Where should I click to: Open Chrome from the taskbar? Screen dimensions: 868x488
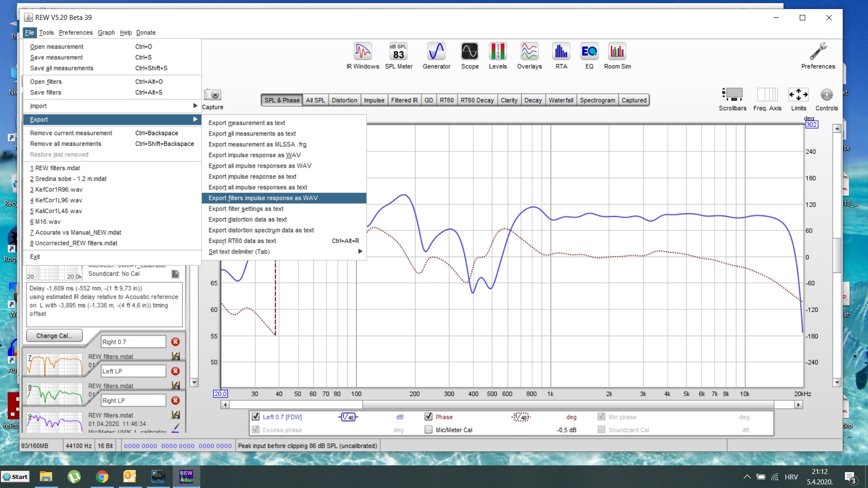(x=102, y=477)
